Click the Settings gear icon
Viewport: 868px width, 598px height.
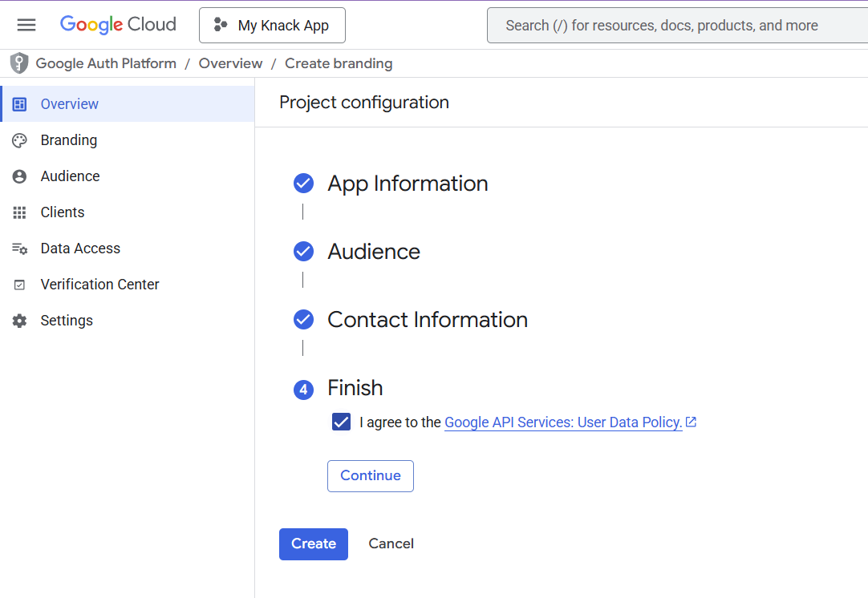click(x=20, y=321)
